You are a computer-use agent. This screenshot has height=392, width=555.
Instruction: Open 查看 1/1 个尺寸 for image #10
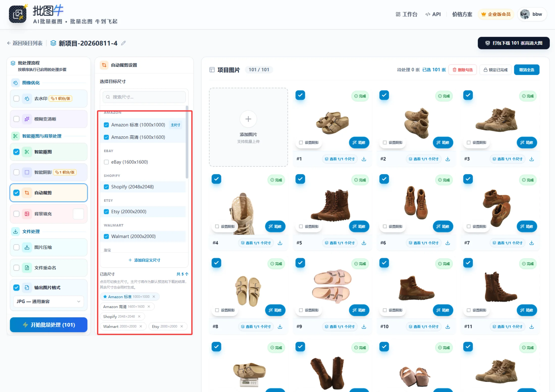point(424,327)
